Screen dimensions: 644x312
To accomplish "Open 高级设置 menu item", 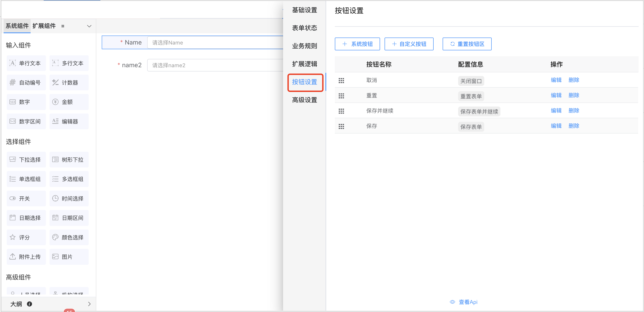I will pyautogui.click(x=304, y=100).
